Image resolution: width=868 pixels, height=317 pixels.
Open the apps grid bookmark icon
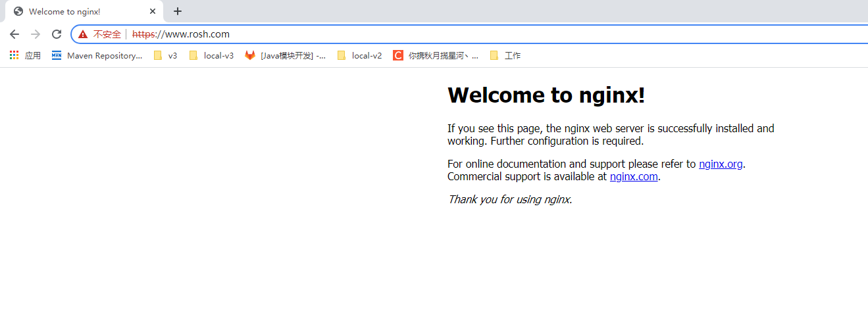[14, 55]
